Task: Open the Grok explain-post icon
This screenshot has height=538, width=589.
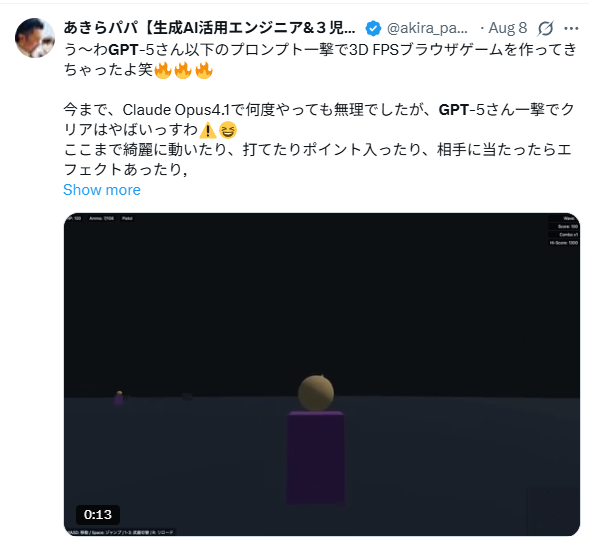Action: 545,28
